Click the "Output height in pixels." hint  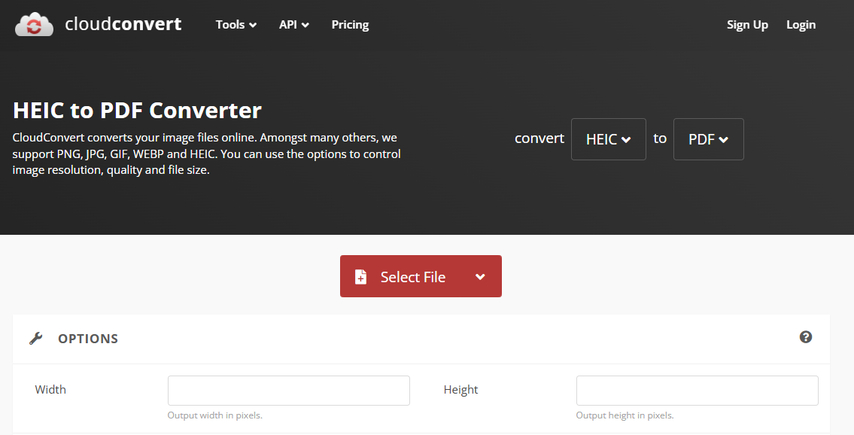625,415
